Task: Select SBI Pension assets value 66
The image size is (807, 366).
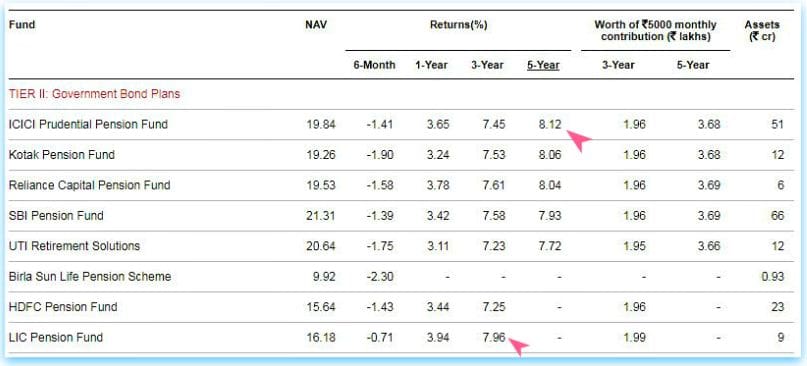Action: pos(778,216)
